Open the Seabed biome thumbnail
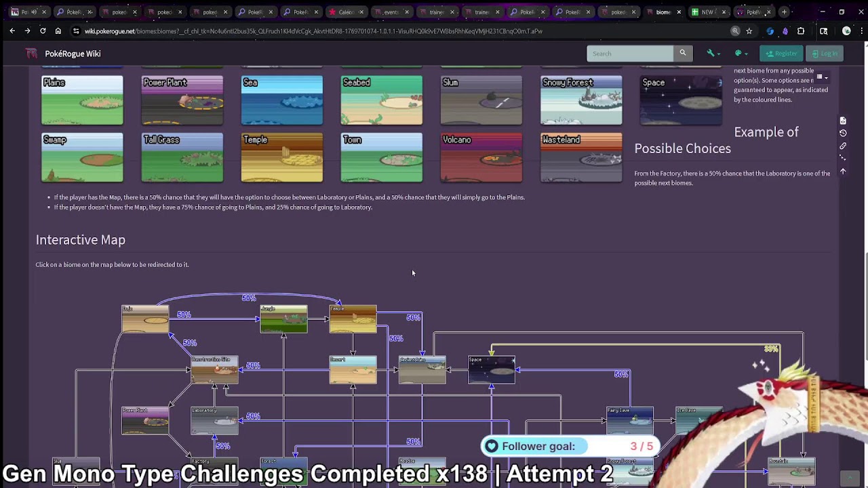 381,100
